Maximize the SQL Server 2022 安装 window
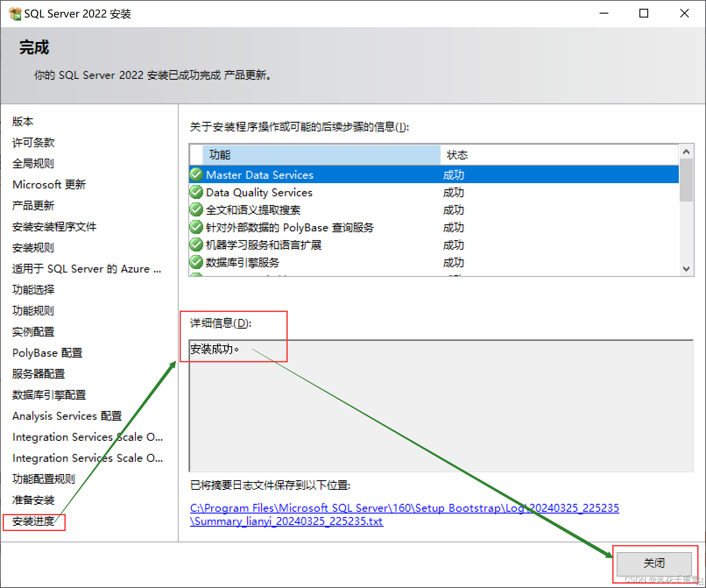 click(644, 14)
